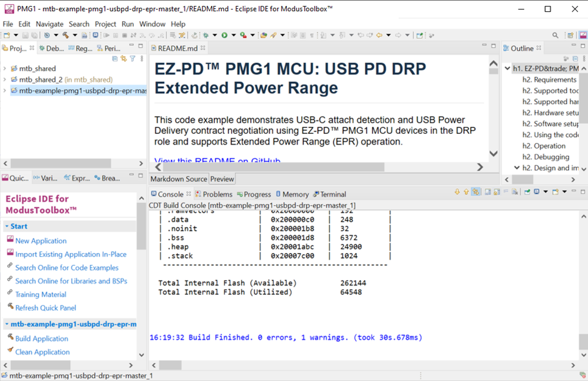Image resolution: width=588 pixels, height=381 pixels.
Task: Select the ModusToolbox perspective icon
Action: pos(583,35)
